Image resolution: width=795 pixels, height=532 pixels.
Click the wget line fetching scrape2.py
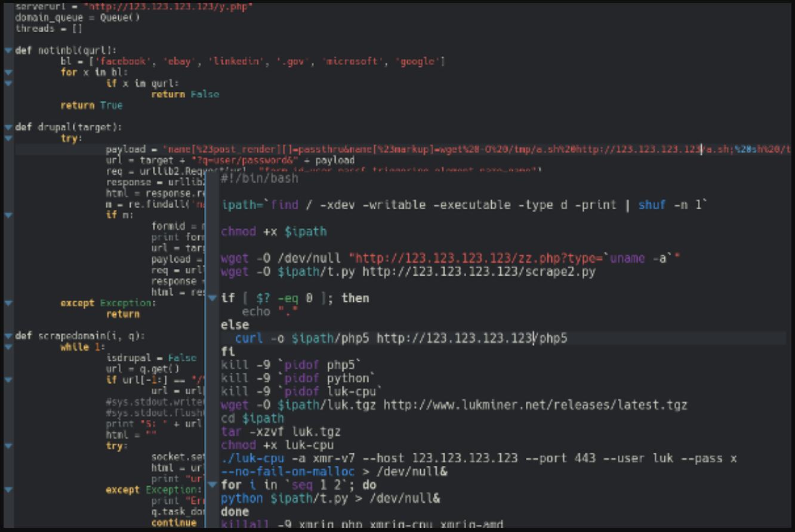point(408,271)
